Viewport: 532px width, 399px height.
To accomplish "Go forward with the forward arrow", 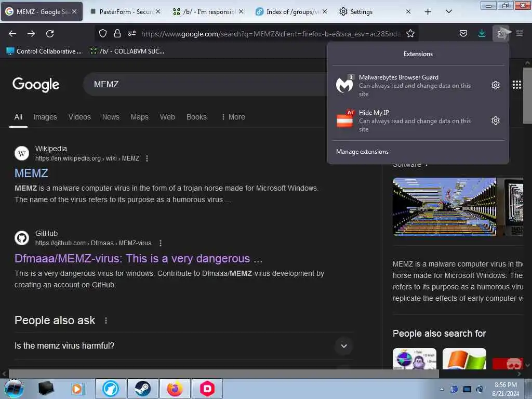I will tap(31, 34).
